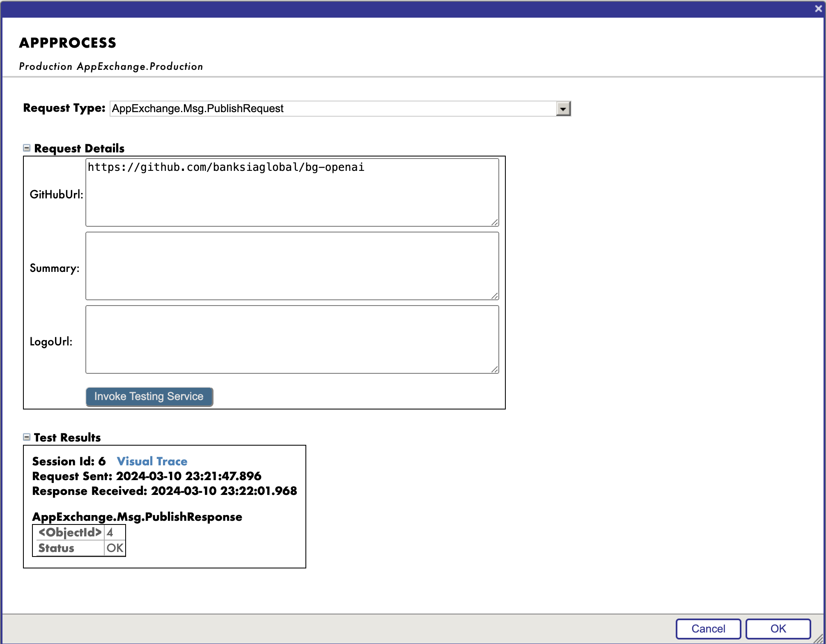Image resolution: width=826 pixels, height=644 pixels.
Task: Click the ObjectId value cell
Action: coord(114,533)
